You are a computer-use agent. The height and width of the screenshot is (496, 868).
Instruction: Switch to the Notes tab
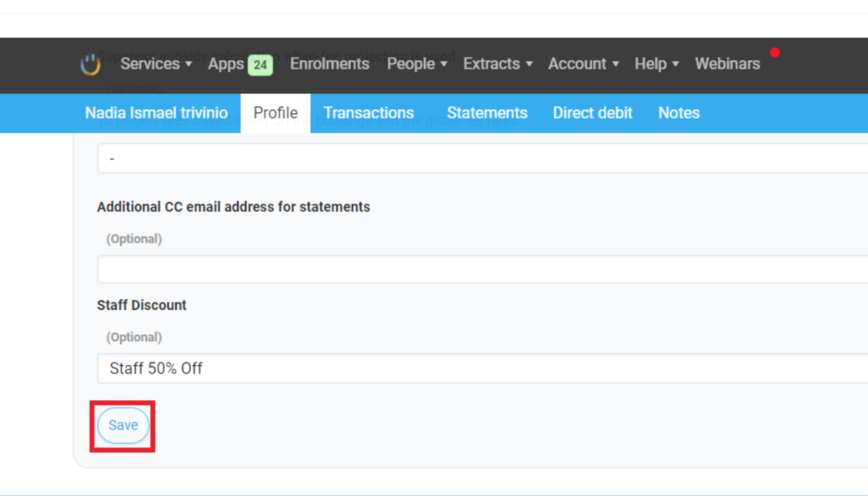tap(679, 113)
